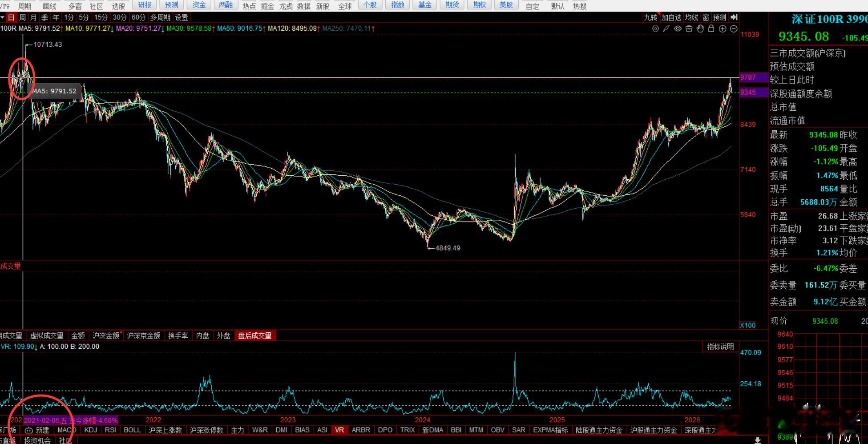
Task: Zoom out with minus circle icon
Action: tap(734, 28)
